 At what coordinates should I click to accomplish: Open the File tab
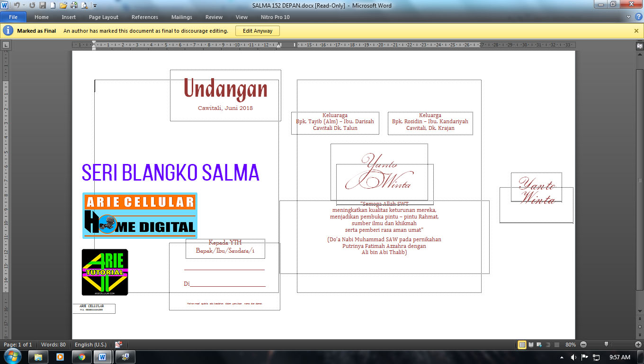pos(13,17)
